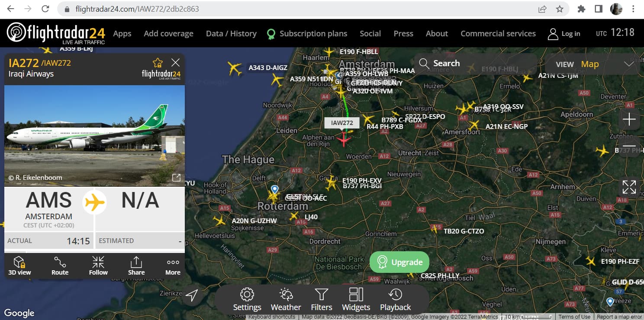Select the E190 PH-EXV aircraft label
The image size is (644, 320).
click(x=362, y=180)
